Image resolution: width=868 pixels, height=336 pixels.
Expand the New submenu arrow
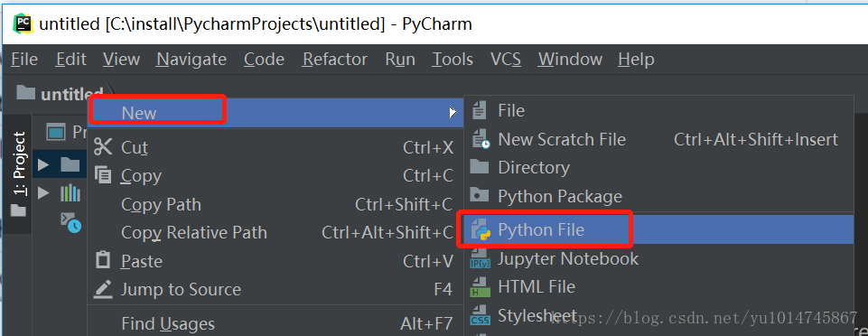453,113
